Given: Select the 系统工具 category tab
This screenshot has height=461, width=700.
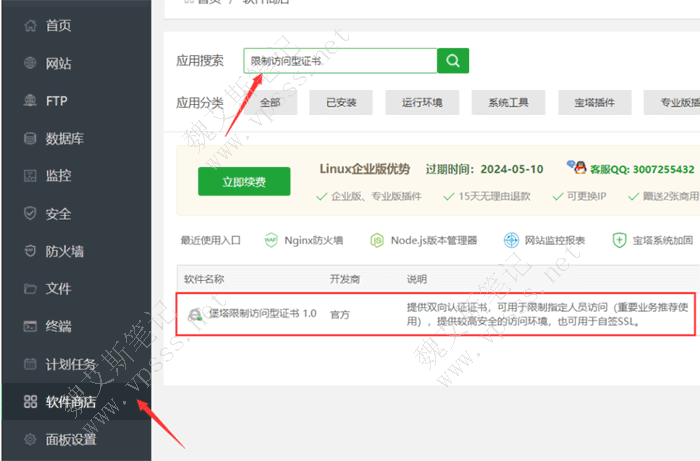Looking at the screenshot, I should click(508, 103).
